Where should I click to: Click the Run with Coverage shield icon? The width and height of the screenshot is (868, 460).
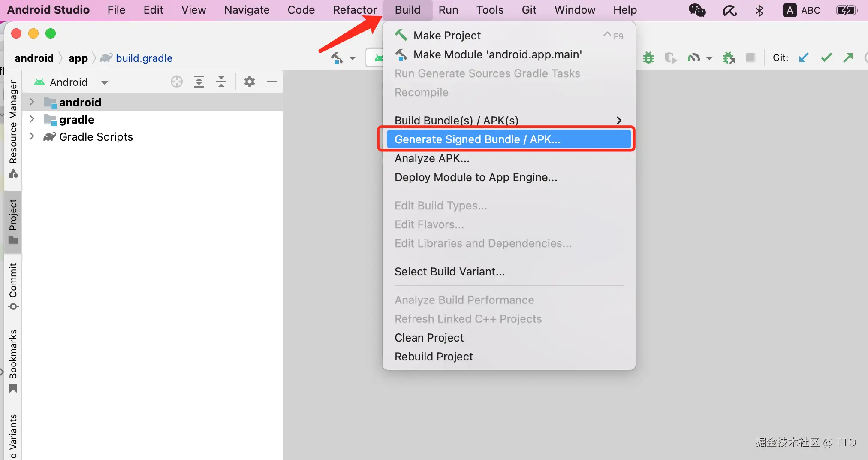[670, 57]
